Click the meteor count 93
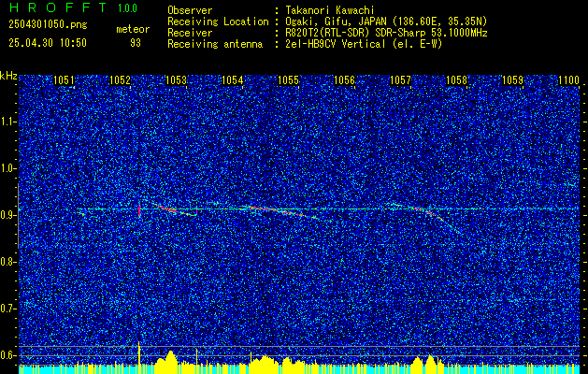This screenshot has width=588, height=374. pyautogui.click(x=136, y=43)
